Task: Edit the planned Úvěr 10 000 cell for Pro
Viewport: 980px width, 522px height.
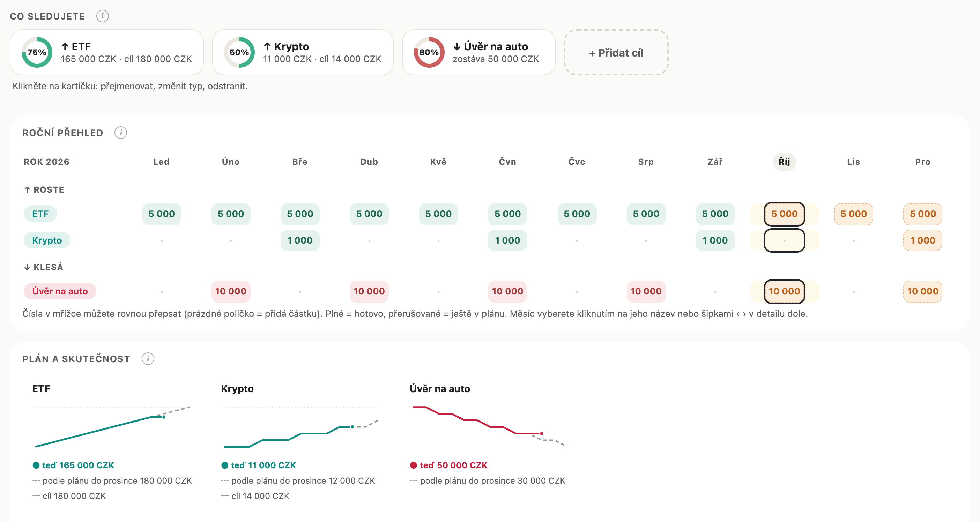Action: [923, 291]
